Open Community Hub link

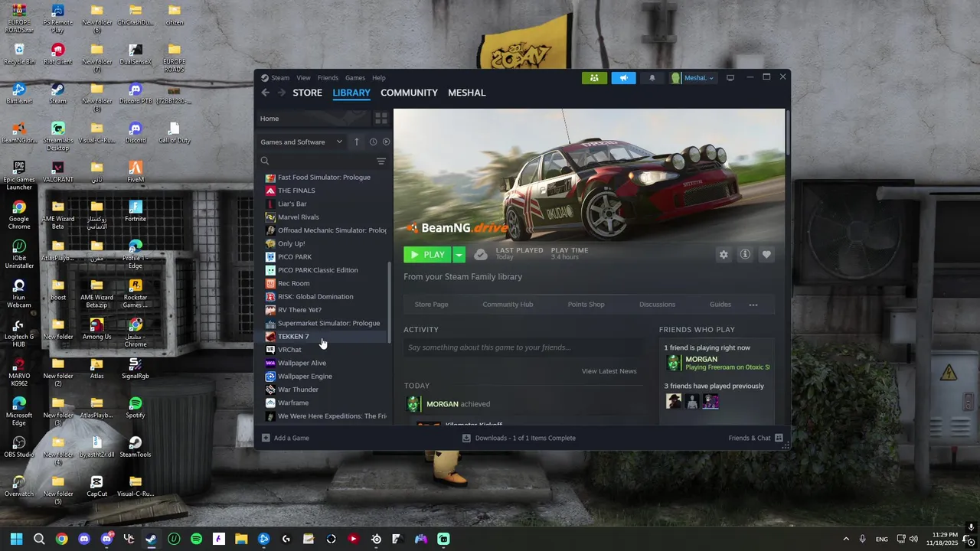click(x=508, y=305)
